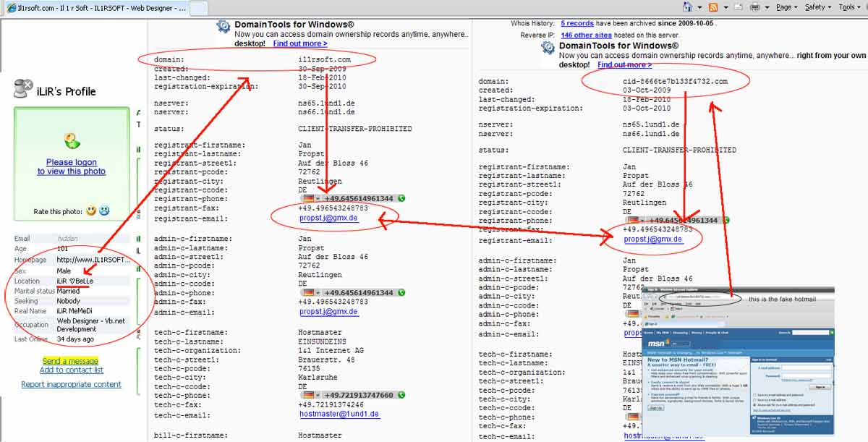868x442 pixels.
Task: Click the profile avatar icon beside iLiR's Profile
Action: [24, 89]
